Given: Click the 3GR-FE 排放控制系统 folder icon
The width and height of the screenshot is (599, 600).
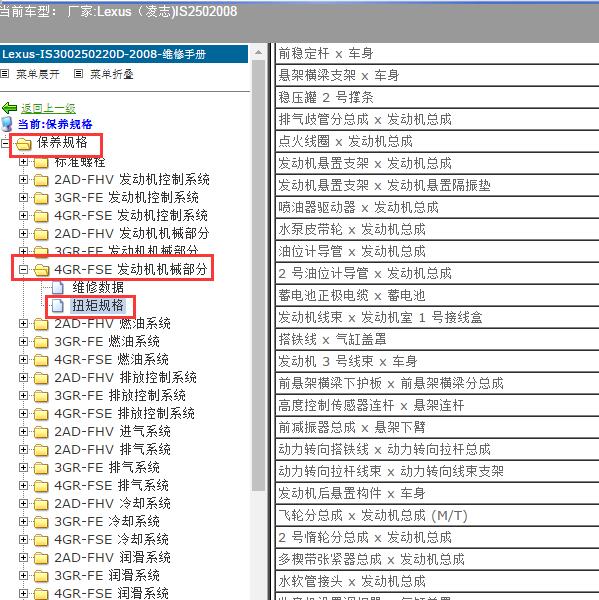Looking at the screenshot, I should pyautogui.click(x=41, y=396).
